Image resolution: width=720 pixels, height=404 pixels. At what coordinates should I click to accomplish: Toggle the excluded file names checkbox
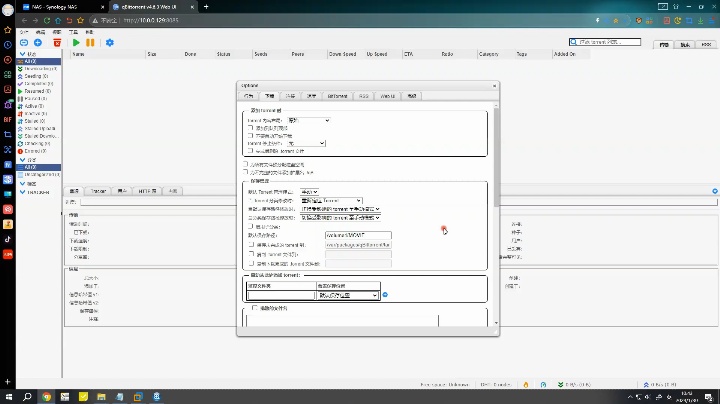[x=255, y=308]
